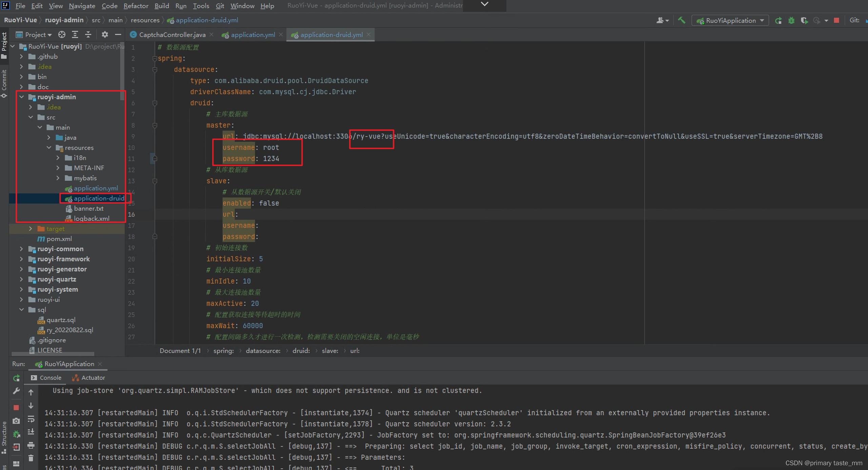
Task: Expand the ruoyi-common module node
Action: (21, 249)
